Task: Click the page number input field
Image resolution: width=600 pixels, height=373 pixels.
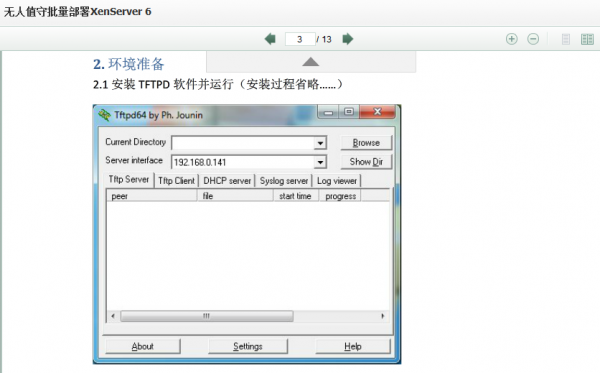Action: [300, 39]
